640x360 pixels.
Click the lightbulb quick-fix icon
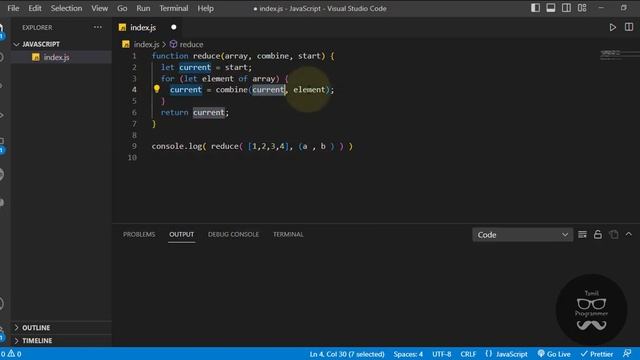click(157, 89)
